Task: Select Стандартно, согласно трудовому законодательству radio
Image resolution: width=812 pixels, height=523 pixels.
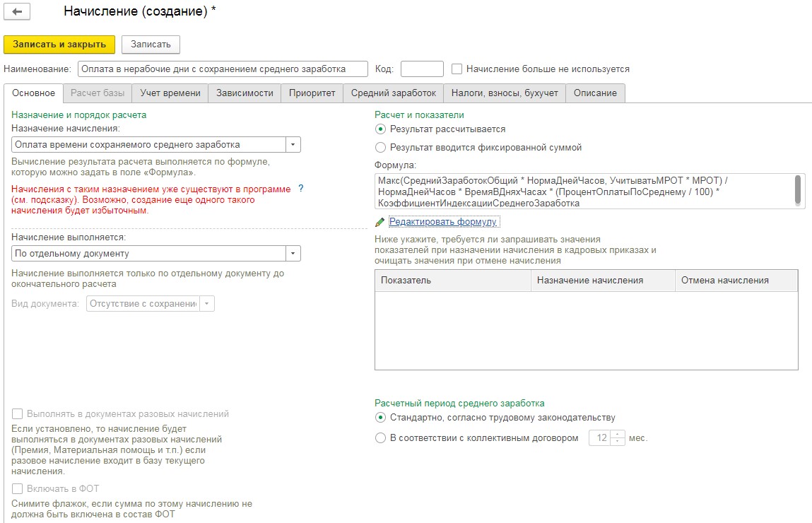Action: 380,418
